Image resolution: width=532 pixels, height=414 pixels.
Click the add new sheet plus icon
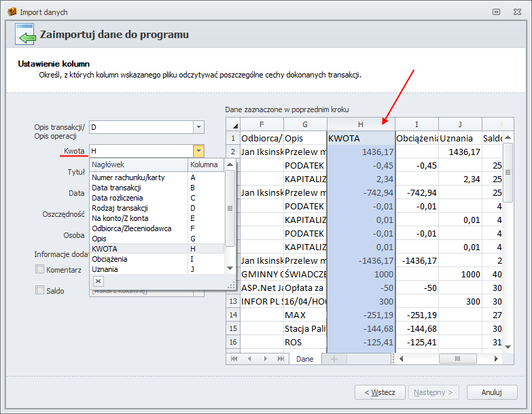point(334,358)
